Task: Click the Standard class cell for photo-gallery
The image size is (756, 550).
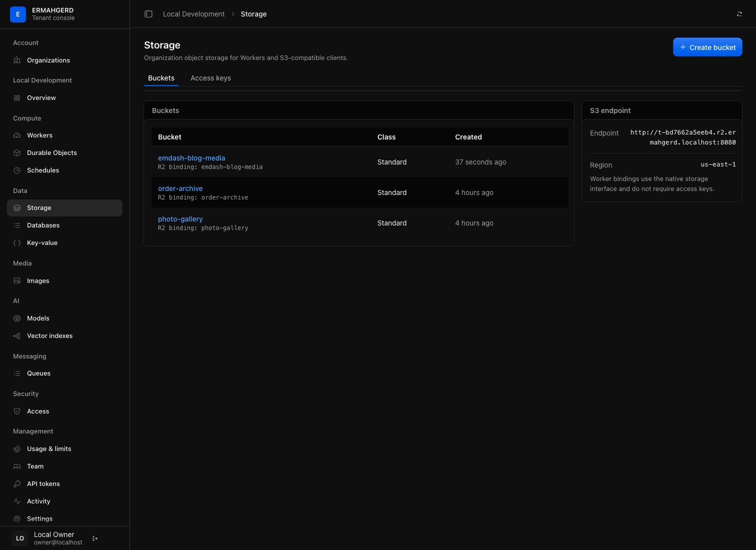Action: point(392,223)
